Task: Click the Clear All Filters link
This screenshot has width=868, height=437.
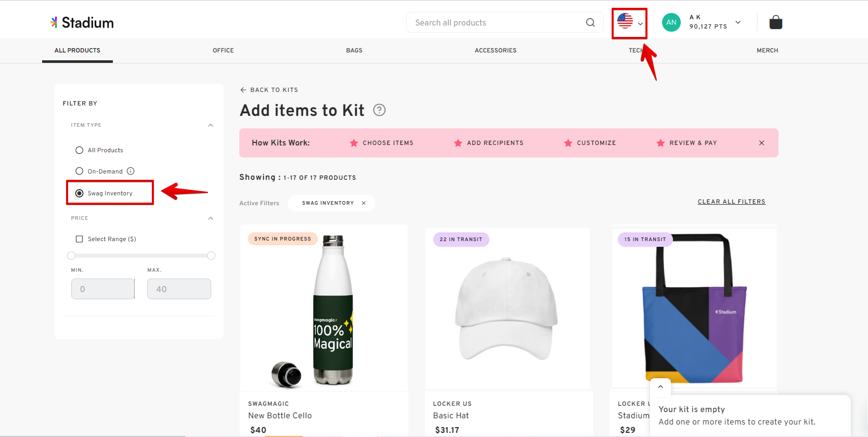Action: [x=731, y=202]
